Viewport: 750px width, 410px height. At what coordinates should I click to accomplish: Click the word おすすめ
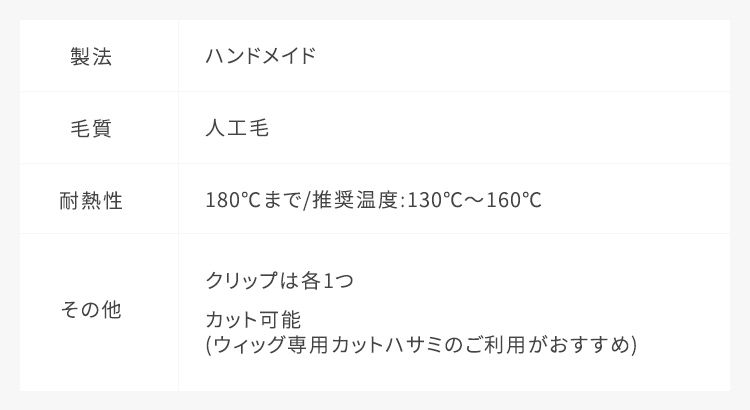pyautogui.click(x=588, y=346)
